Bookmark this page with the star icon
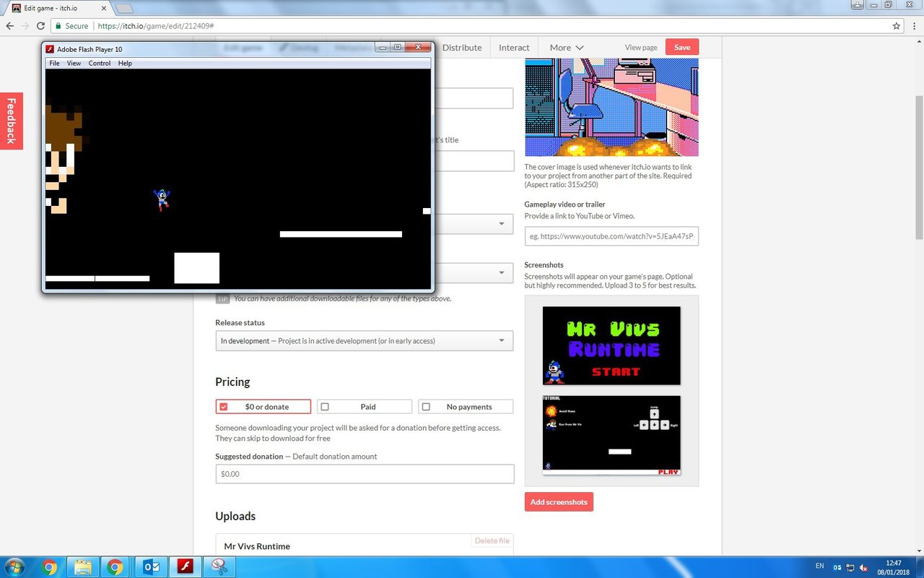Screen dimensions: 924x578 tap(897, 26)
